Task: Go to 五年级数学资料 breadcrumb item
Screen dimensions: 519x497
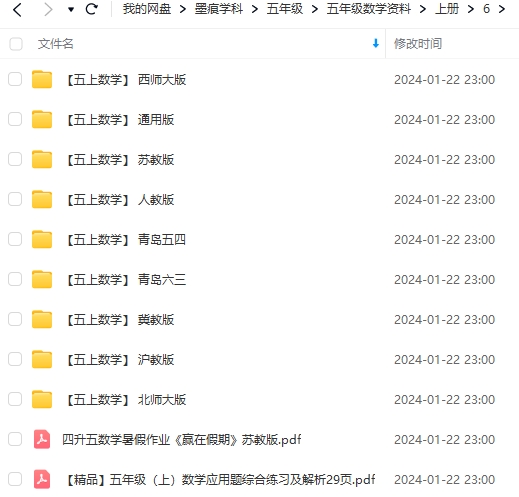Action: pos(368,9)
